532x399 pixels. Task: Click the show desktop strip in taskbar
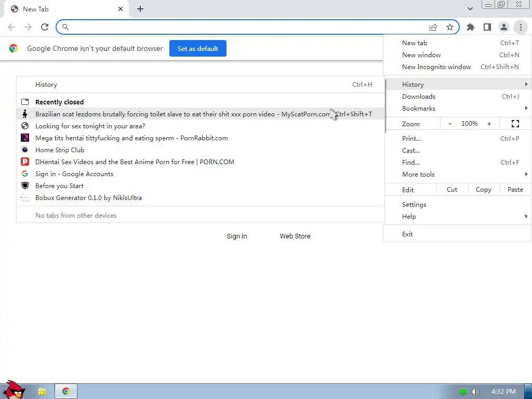click(528, 392)
